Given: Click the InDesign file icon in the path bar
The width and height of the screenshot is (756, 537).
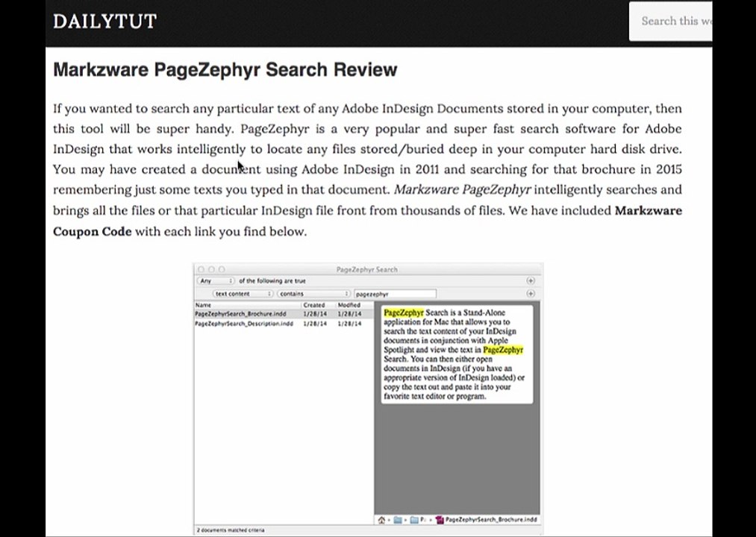Looking at the screenshot, I should 440,520.
